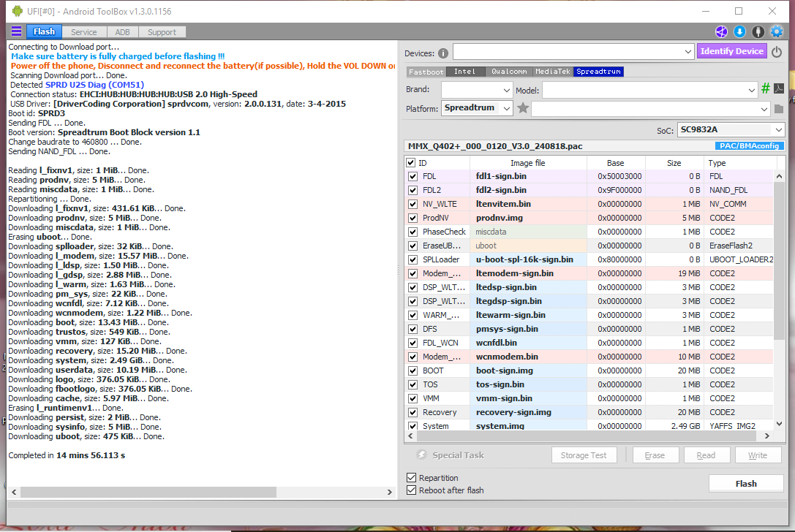Click the log panel scroll right arrow
This screenshot has width=795, height=532.
click(389, 492)
